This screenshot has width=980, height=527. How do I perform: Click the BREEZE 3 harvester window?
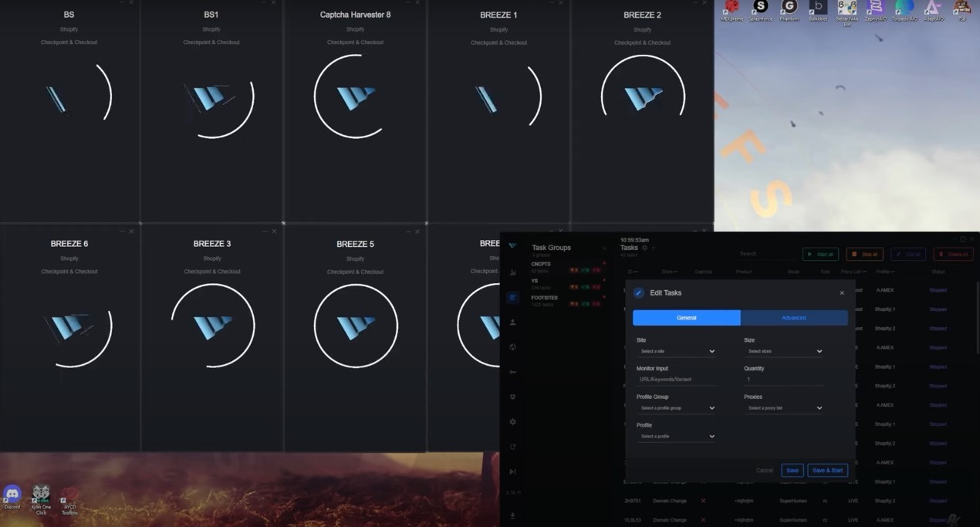211,338
